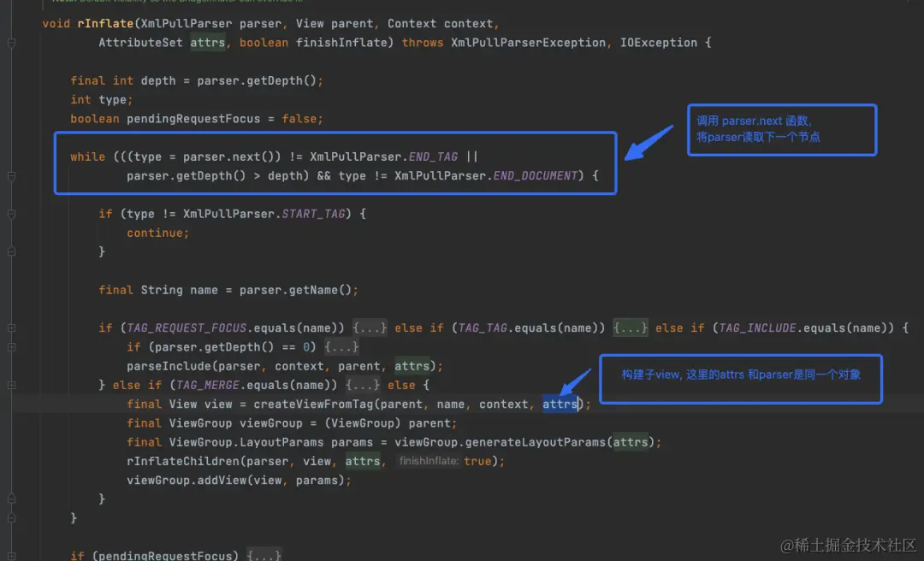924x561 pixels.
Task: Toggle gutter fold marker on TAG_MERGE line
Action: [x=11, y=385]
